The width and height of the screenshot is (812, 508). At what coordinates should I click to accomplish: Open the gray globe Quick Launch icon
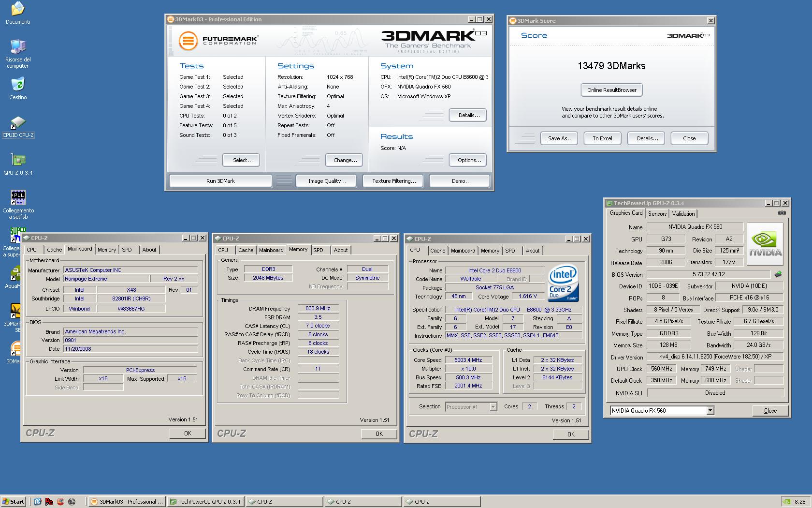(x=72, y=502)
